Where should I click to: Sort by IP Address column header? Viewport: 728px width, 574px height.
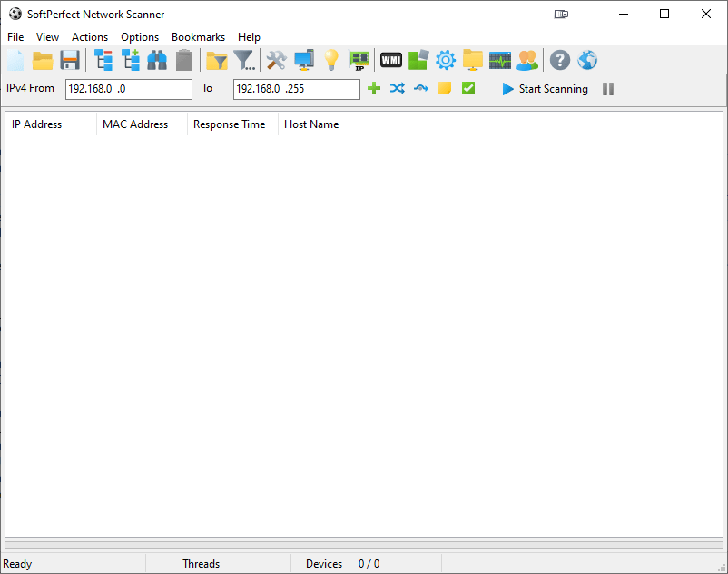pyautogui.click(x=51, y=124)
